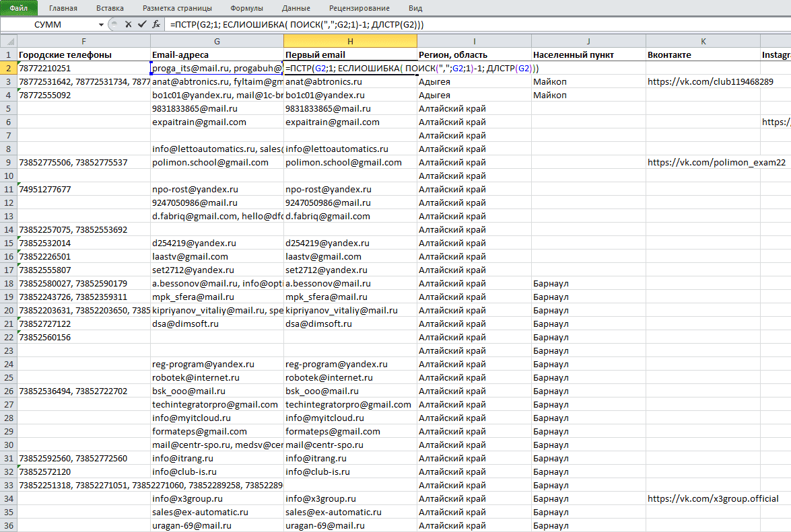Click header cell Регион, область

(x=474, y=54)
